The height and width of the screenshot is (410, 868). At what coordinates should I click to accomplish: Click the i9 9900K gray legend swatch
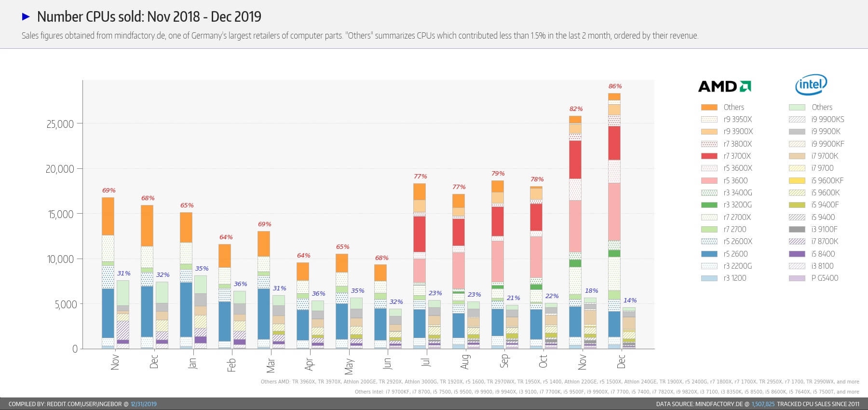coord(797,131)
